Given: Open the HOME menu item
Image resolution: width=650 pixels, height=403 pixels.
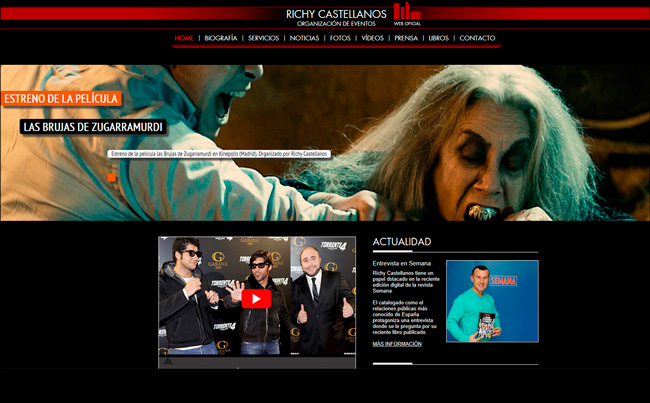Looking at the screenshot, I should click(184, 38).
